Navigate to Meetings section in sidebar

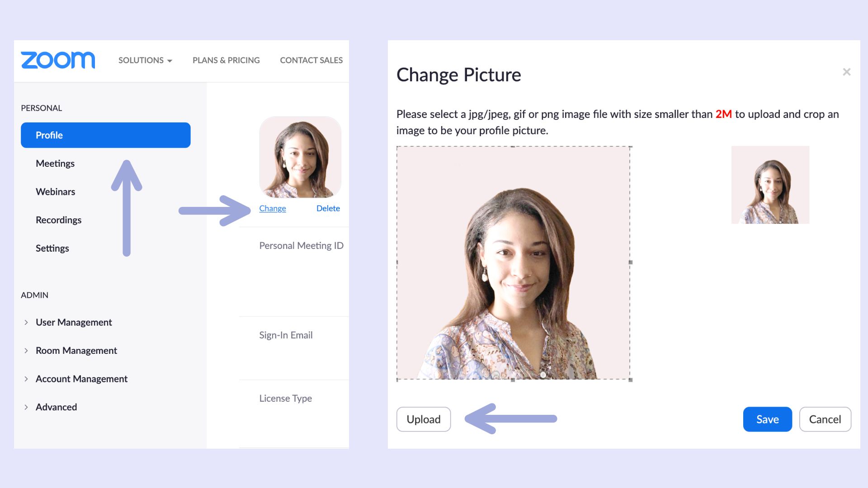click(55, 163)
